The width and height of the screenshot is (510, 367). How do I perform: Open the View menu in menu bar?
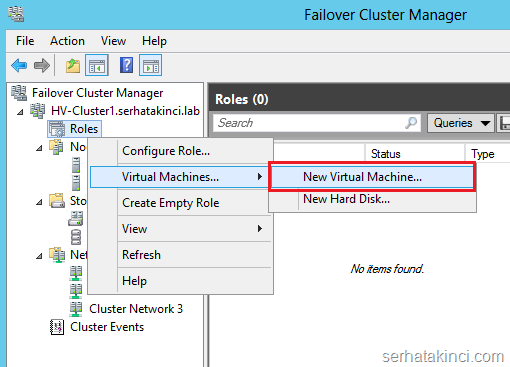tap(113, 41)
